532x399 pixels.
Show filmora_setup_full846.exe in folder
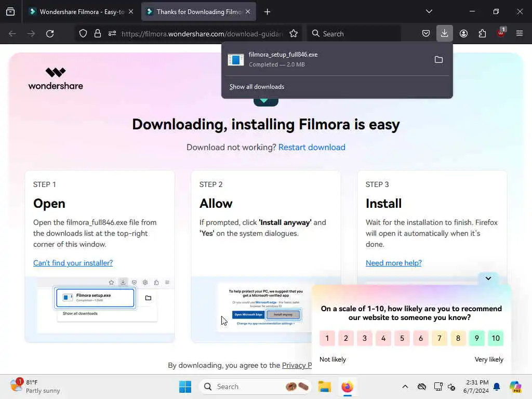click(x=438, y=60)
